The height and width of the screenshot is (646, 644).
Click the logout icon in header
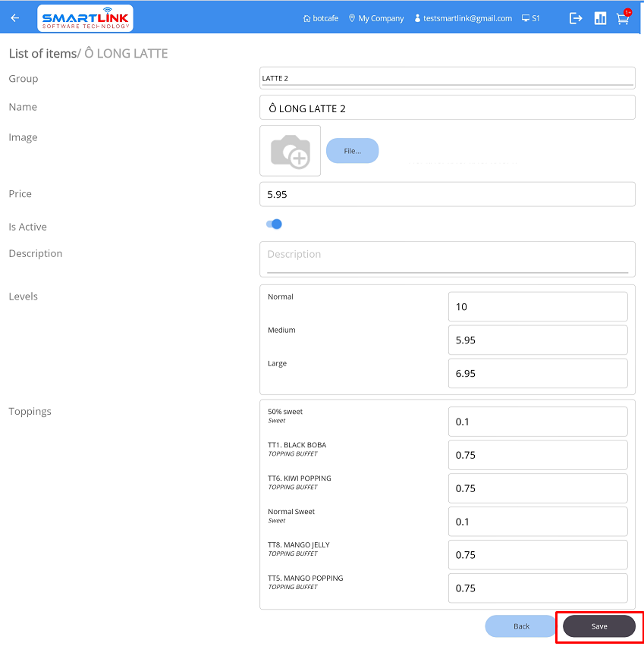point(576,18)
